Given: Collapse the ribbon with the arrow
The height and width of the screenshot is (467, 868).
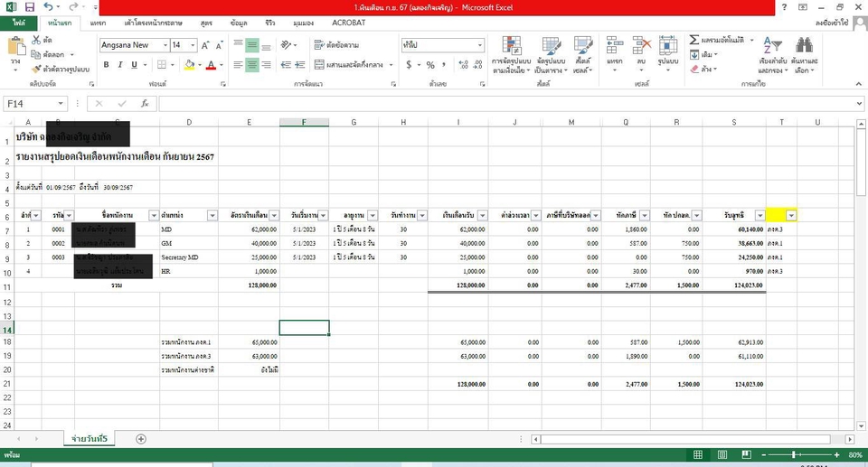Looking at the screenshot, I should point(859,83).
